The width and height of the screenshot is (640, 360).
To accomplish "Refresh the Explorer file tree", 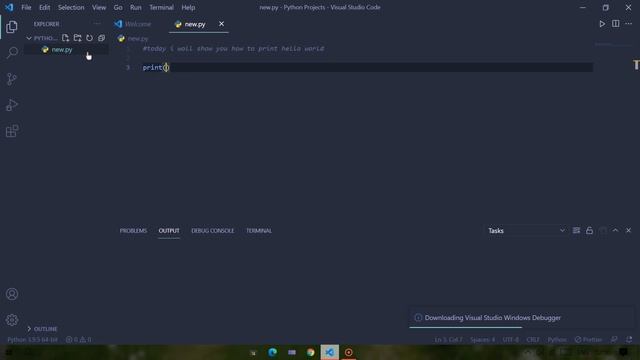I will (89, 38).
